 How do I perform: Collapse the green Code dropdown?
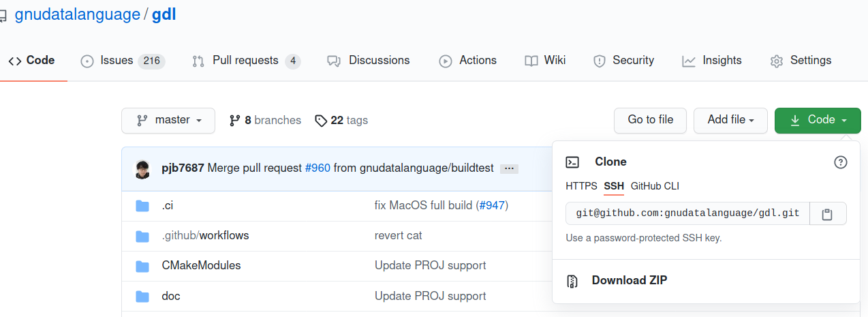pyautogui.click(x=818, y=120)
